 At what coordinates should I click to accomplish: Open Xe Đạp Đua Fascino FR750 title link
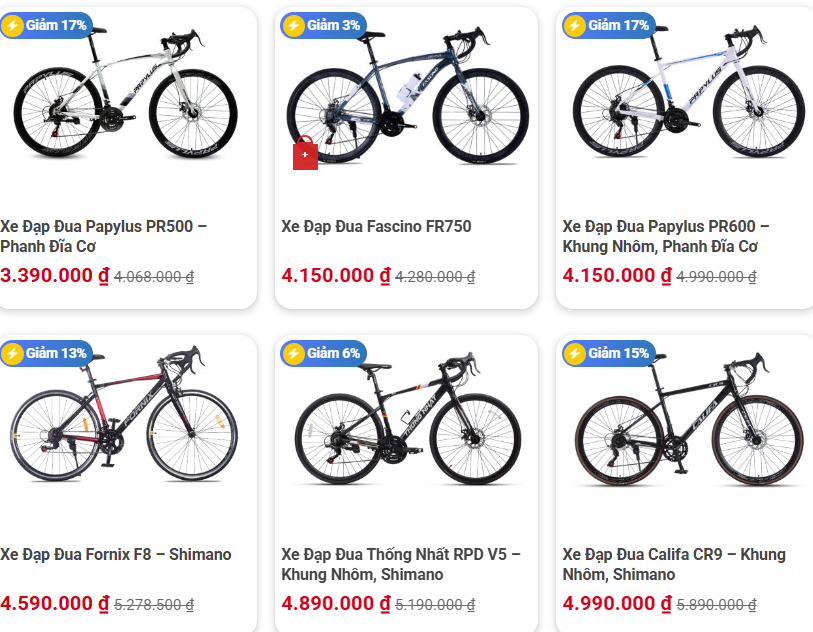pos(376,227)
